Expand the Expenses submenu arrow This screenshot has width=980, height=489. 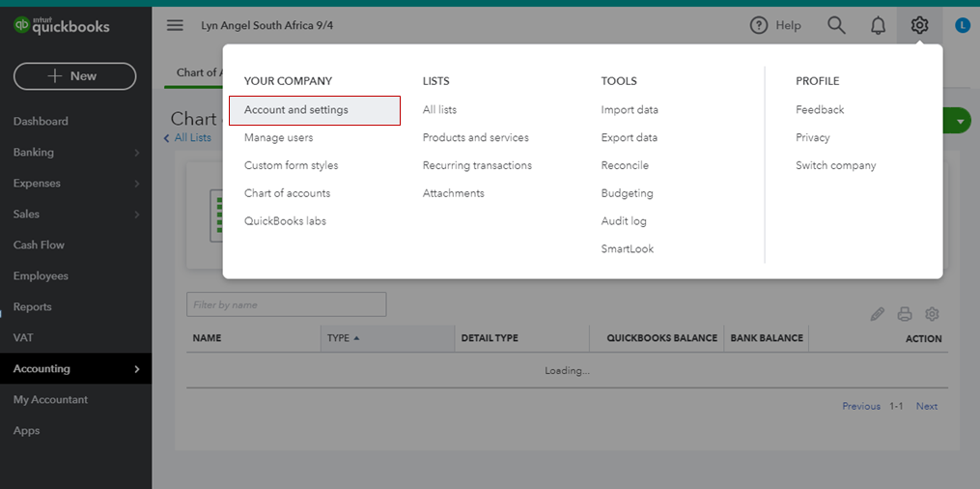coord(137,184)
